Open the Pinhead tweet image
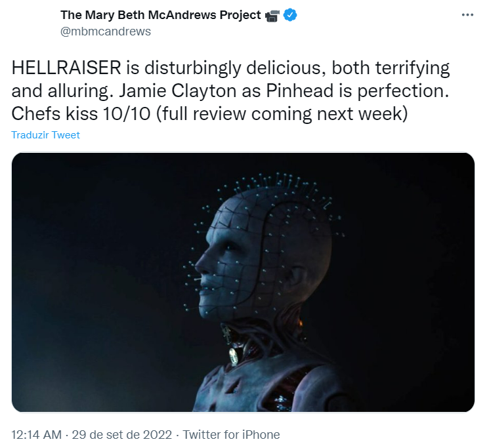The width and height of the screenshot is (489, 448). coord(243,282)
